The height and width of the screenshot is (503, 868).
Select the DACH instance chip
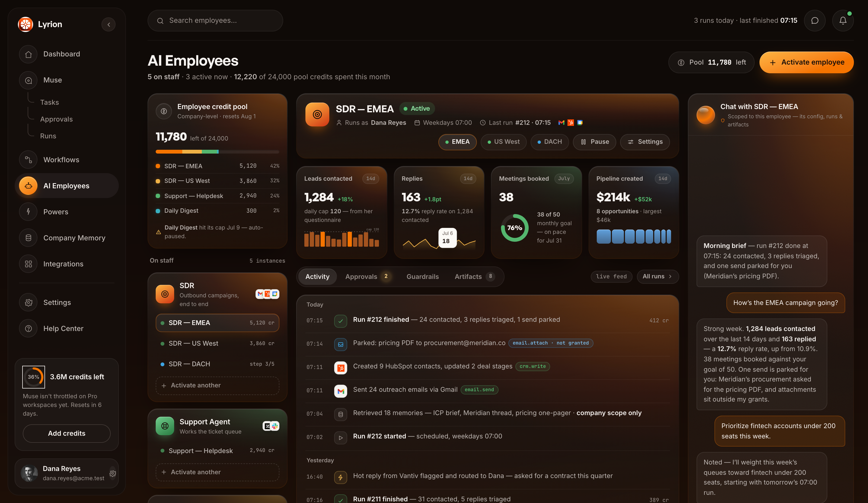pos(550,142)
